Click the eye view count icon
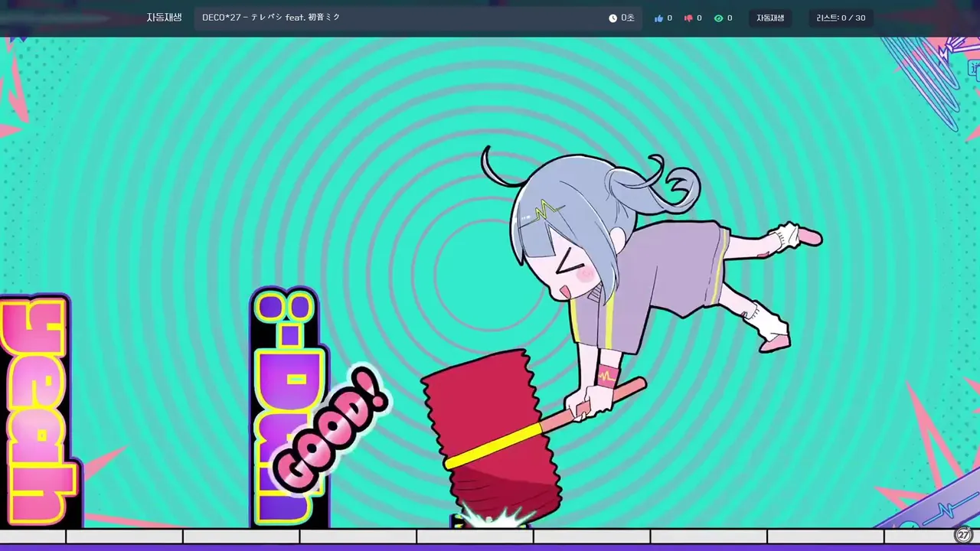The image size is (980, 551). 718,18
